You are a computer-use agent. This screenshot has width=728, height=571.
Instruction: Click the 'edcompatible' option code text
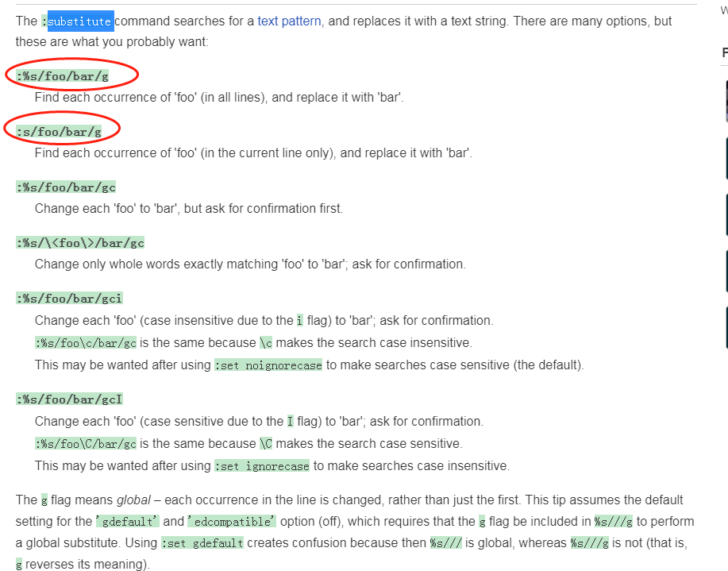coord(232,521)
